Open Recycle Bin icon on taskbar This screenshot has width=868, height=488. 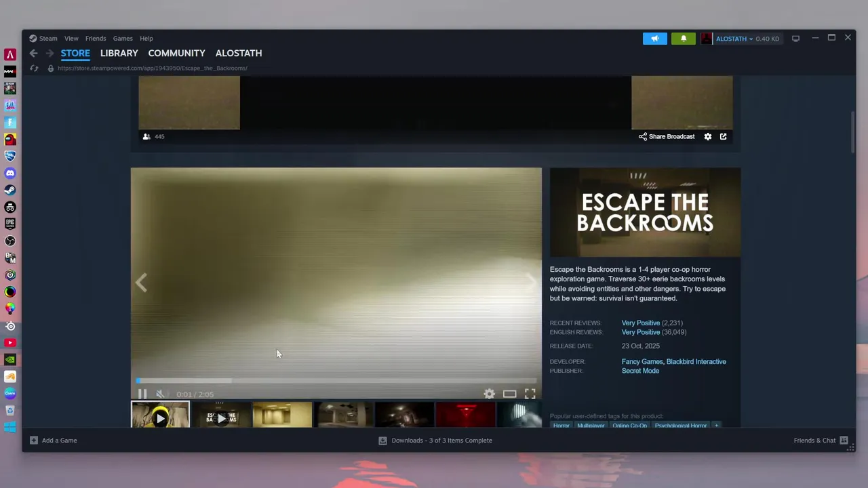[10, 410]
